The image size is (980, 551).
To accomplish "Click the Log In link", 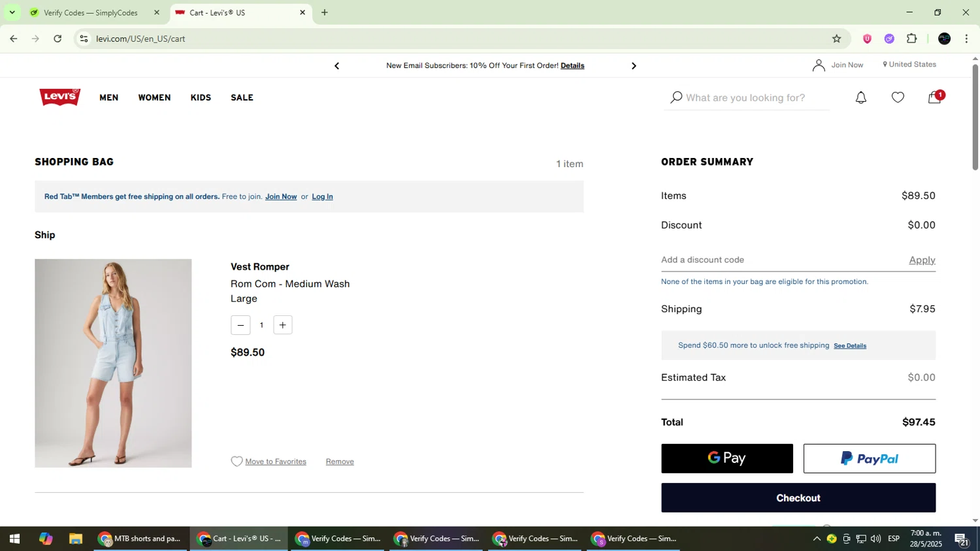I will [322, 197].
